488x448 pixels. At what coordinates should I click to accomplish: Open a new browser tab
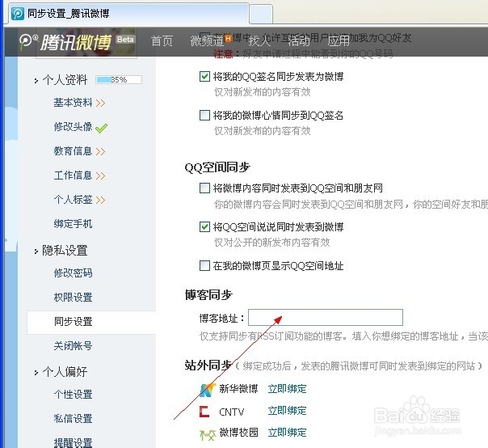pos(261,15)
